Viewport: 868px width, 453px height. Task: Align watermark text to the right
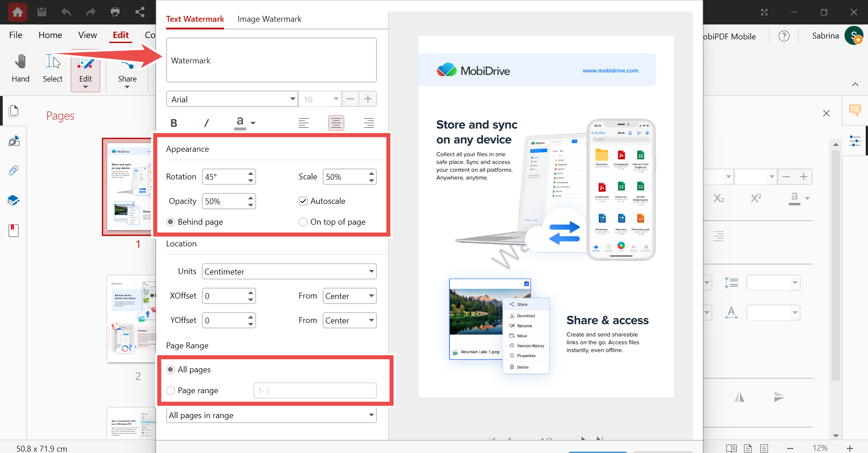pos(369,123)
